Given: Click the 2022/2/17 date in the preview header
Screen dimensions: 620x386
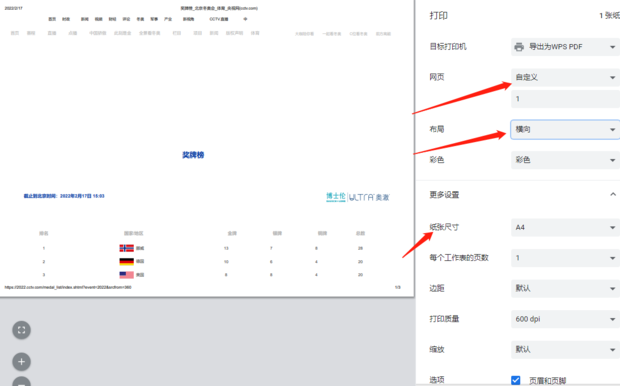Looking at the screenshot, I should point(13,8).
